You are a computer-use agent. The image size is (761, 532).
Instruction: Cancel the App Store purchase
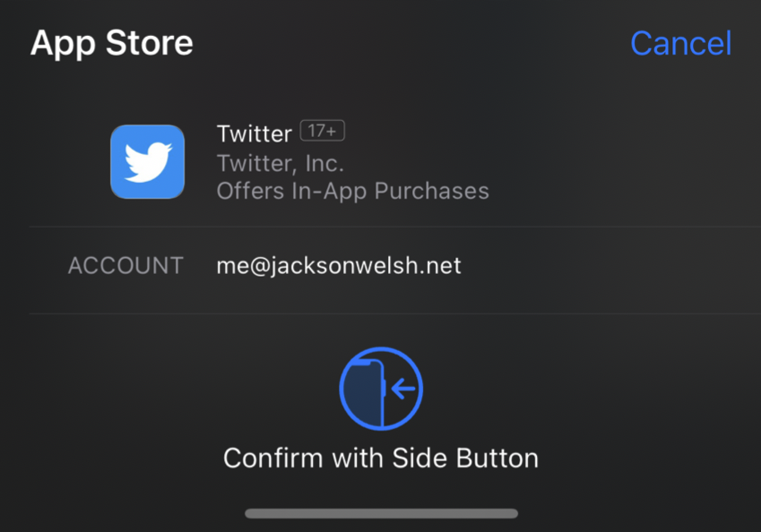coord(680,43)
